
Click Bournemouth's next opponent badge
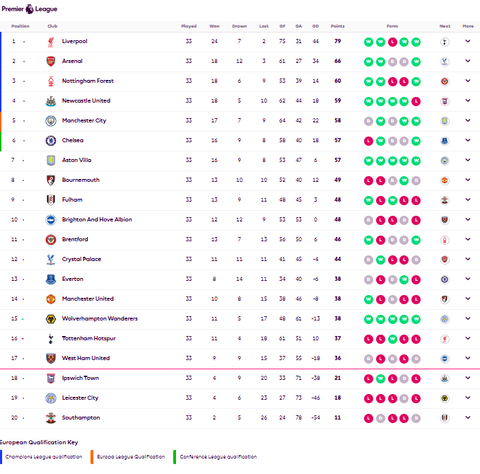tap(445, 181)
